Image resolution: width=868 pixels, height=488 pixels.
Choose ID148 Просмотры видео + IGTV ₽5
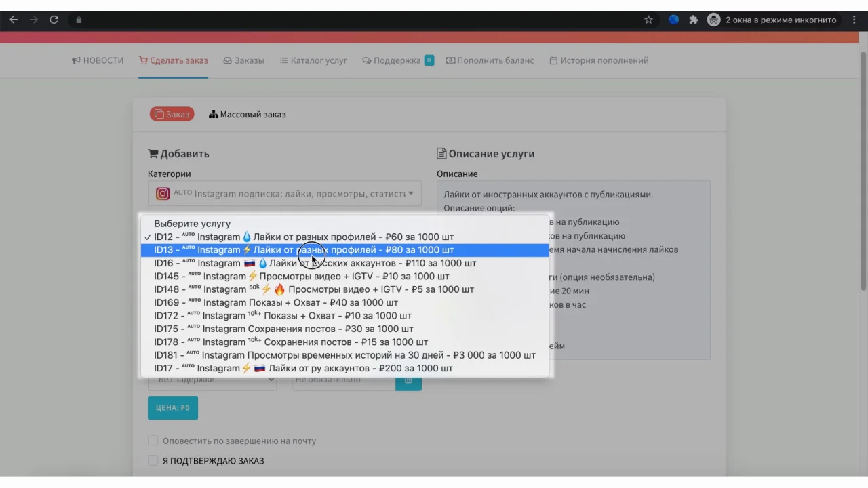[344, 289]
